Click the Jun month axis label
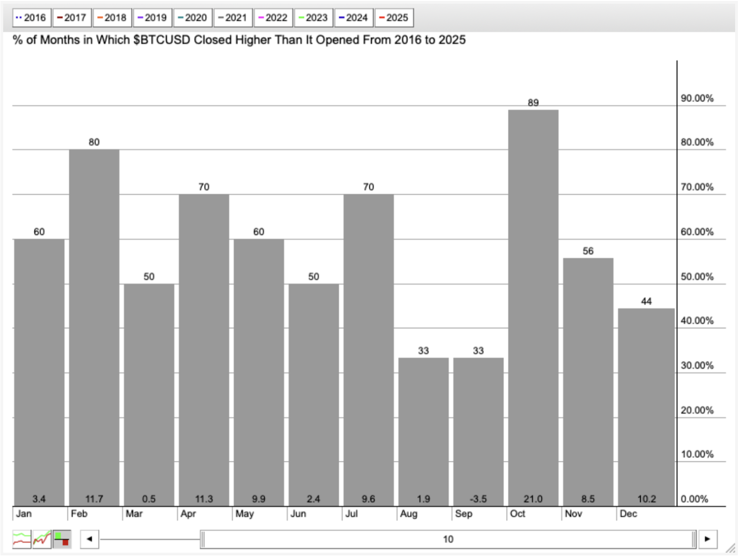 point(298,514)
